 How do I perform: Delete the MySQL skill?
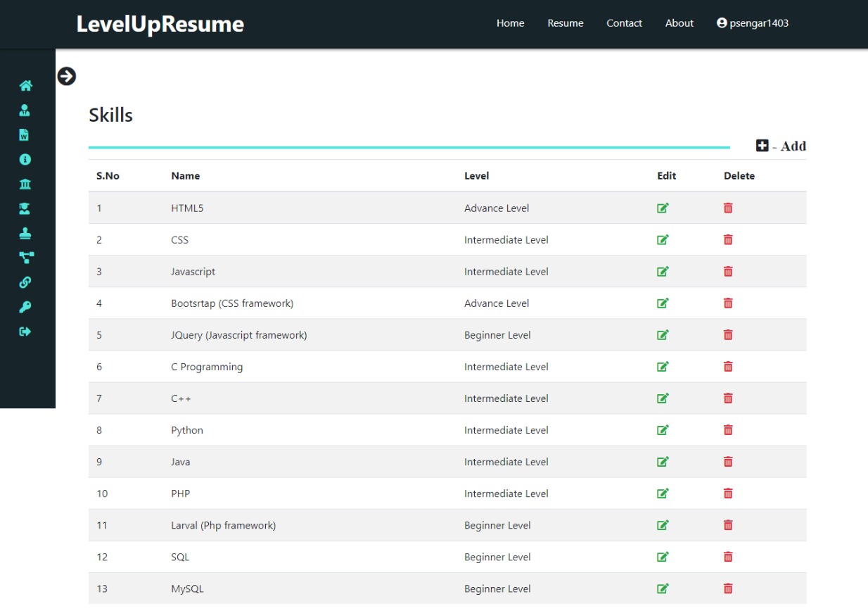pos(728,588)
